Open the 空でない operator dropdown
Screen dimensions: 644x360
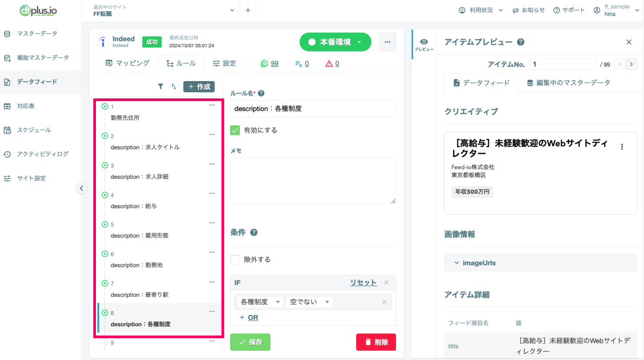click(x=309, y=302)
